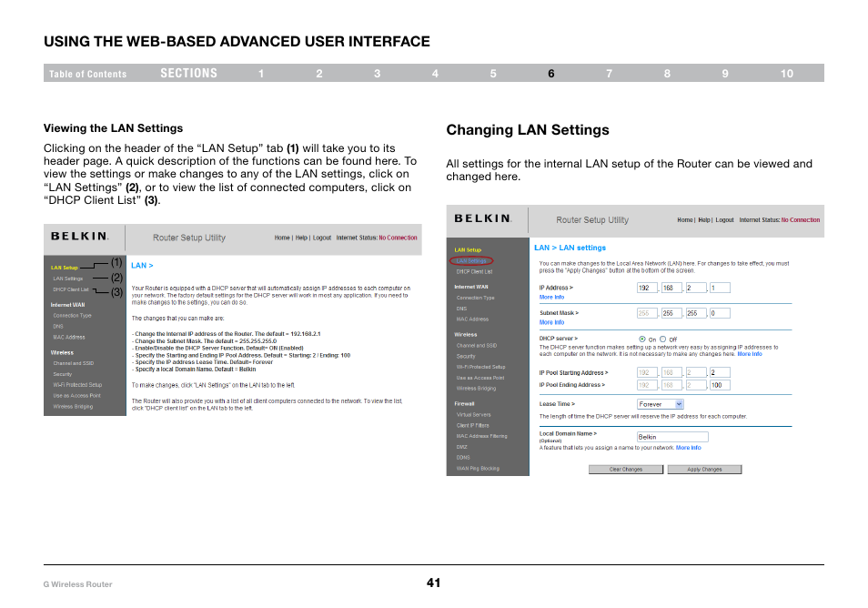Image resolution: width=868 pixels, height=608 pixels.
Task: Open section 9 in navigation bar
Action: click(x=725, y=74)
